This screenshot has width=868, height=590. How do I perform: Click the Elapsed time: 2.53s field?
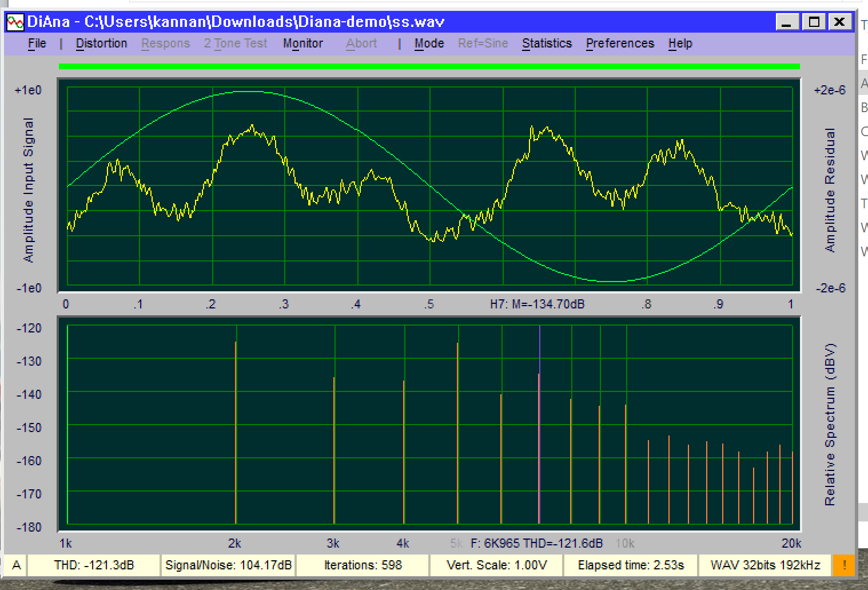[631, 565]
